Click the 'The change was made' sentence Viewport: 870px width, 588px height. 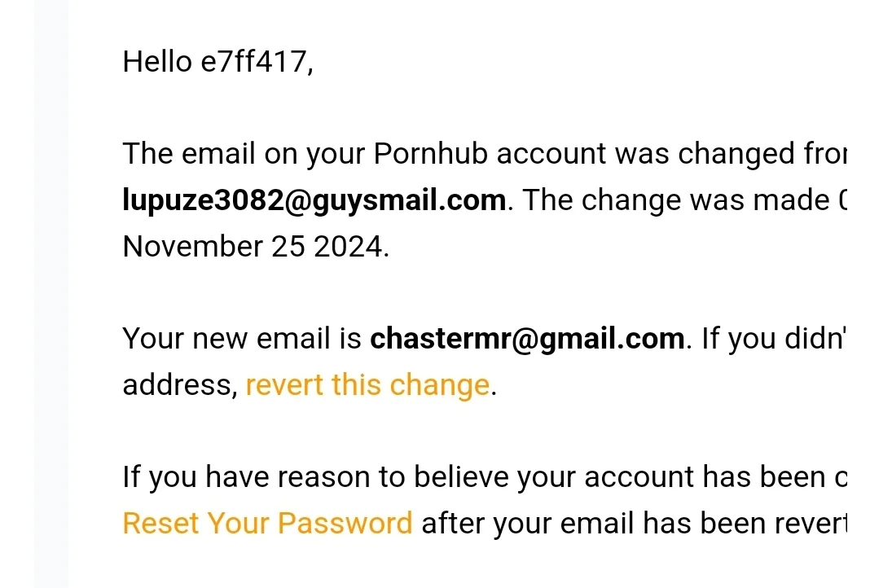pyautogui.click(x=676, y=200)
